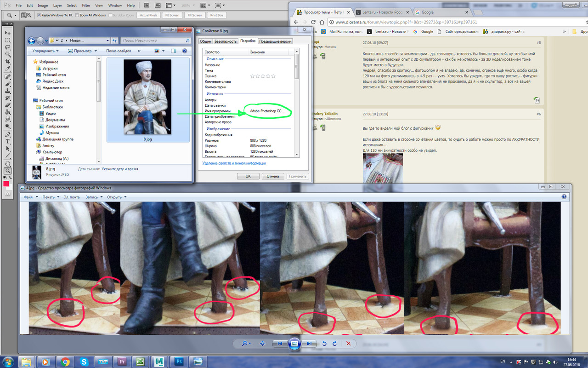Open the Просмотр dropdown in Explorer

(82, 51)
